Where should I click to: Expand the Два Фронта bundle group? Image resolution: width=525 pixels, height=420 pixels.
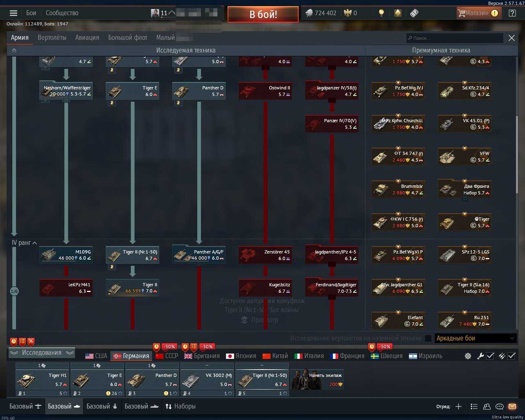[465, 199]
